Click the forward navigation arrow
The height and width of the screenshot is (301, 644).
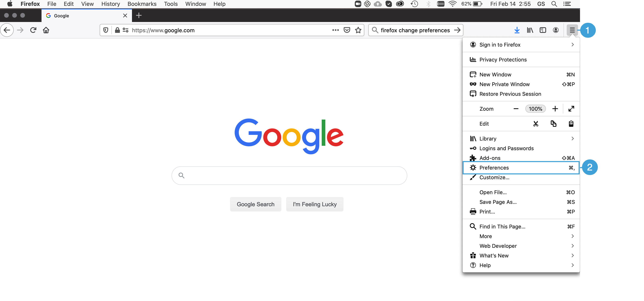[20, 30]
